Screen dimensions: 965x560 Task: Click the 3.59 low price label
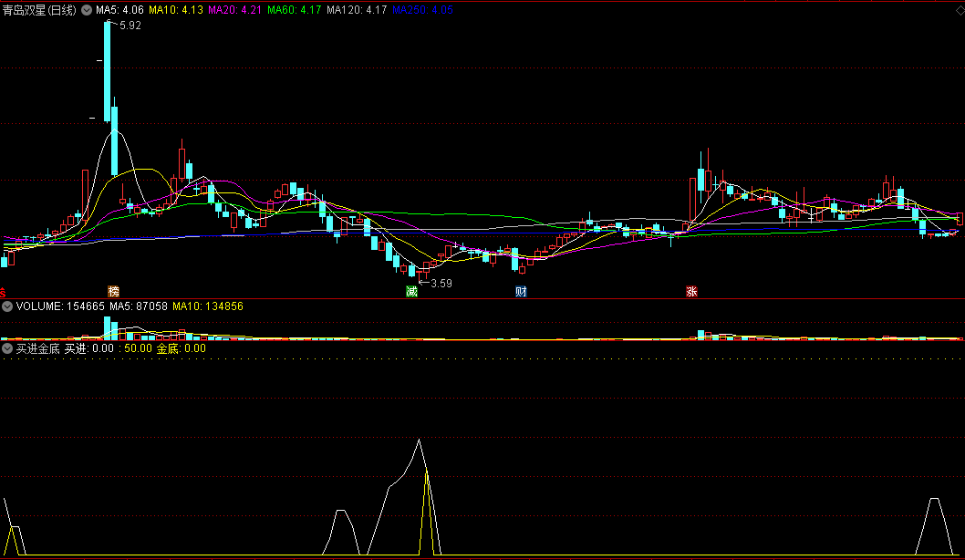441,284
